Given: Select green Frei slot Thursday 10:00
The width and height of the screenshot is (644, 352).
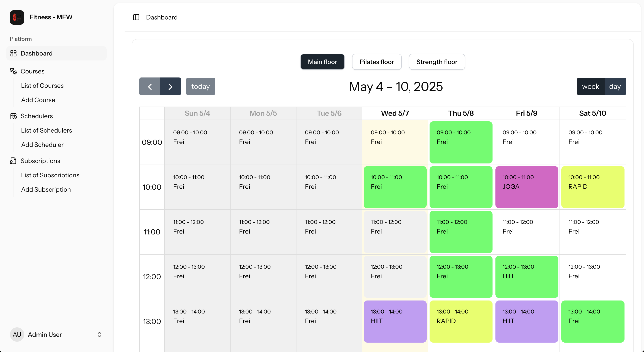Looking at the screenshot, I should [x=461, y=187].
